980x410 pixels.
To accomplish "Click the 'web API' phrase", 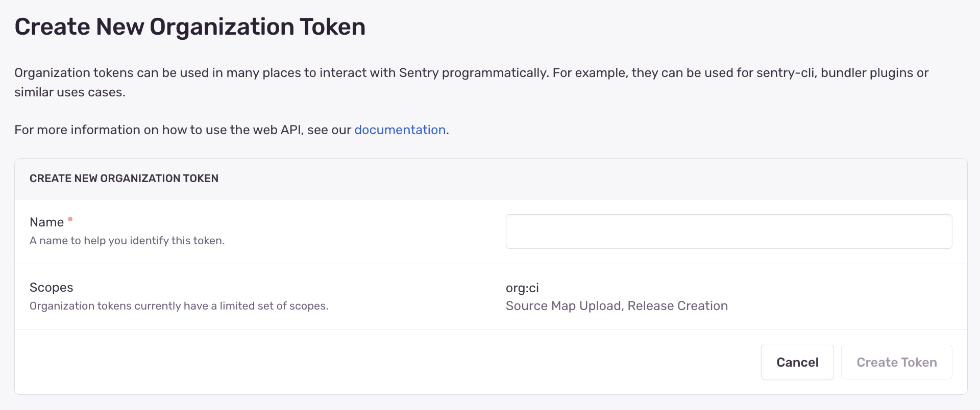I will [278, 130].
